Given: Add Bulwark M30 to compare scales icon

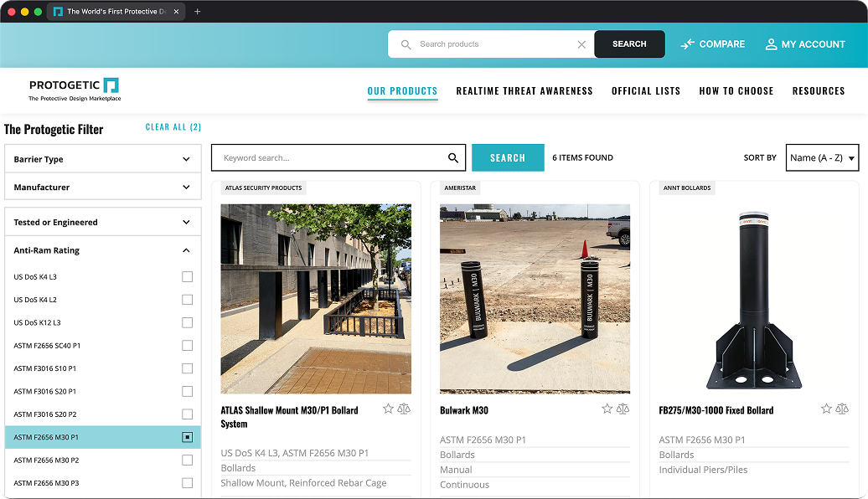Looking at the screenshot, I should pos(623,409).
